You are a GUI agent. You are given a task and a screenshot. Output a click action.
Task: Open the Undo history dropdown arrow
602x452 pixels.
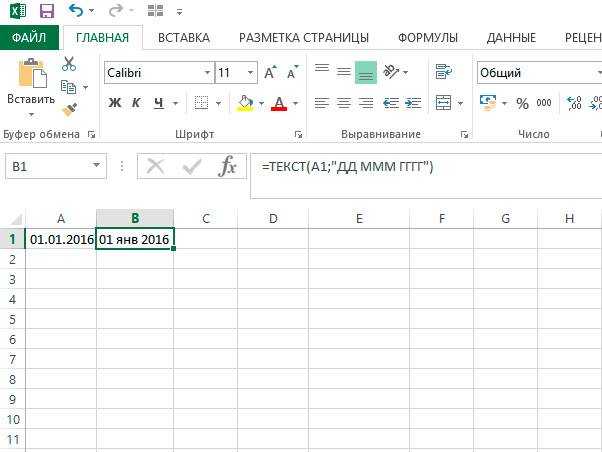tap(92, 11)
